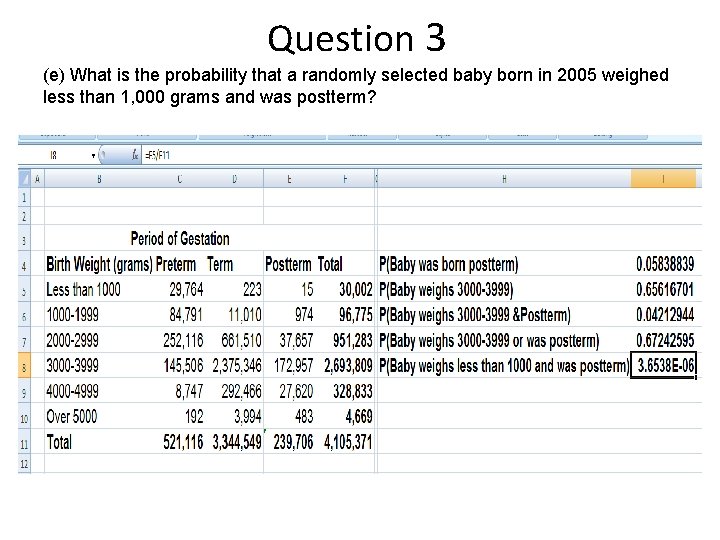This screenshot has width=720, height=540.
Task: Click probability cell 0.05838839
Action: (665, 264)
